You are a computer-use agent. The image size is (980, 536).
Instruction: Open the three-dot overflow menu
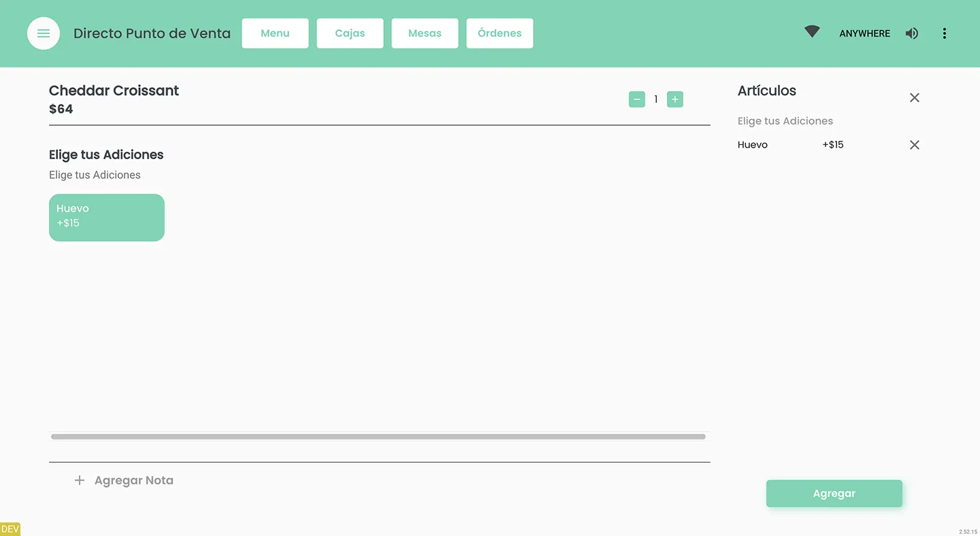pyautogui.click(x=944, y=33)
